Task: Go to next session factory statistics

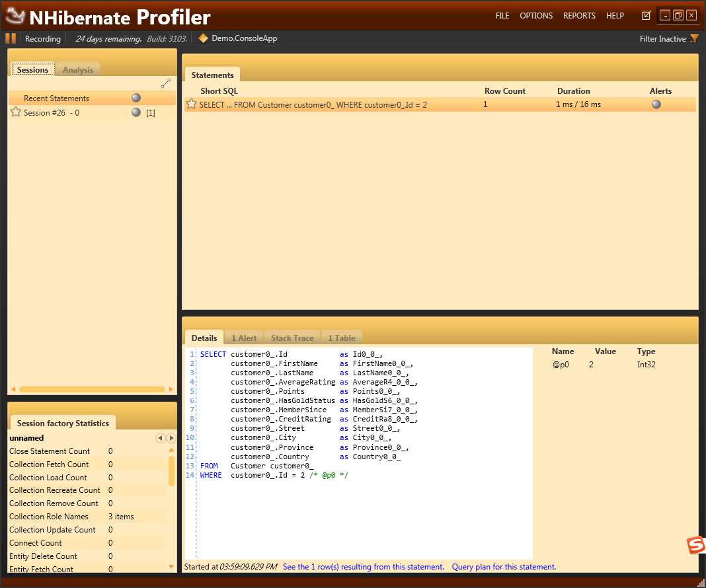Action: [x=171, y=438]
